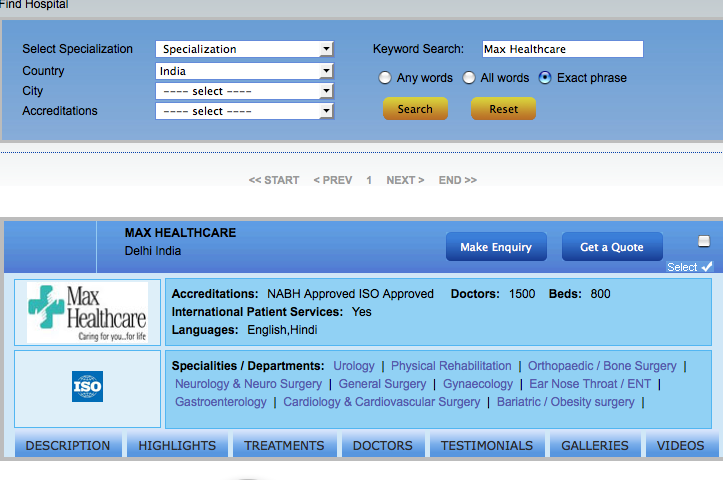Screen dimensions: 723x480
Task: Click the Delhi India location text
Action: pyautogui.click(x=153, y=251)
